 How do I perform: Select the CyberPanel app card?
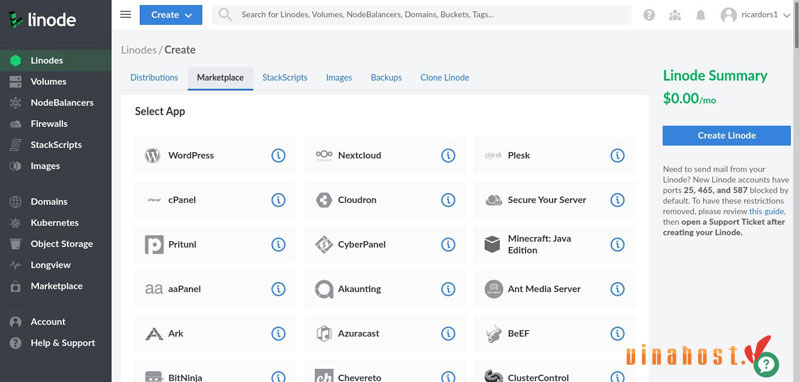tap(385, 244)
